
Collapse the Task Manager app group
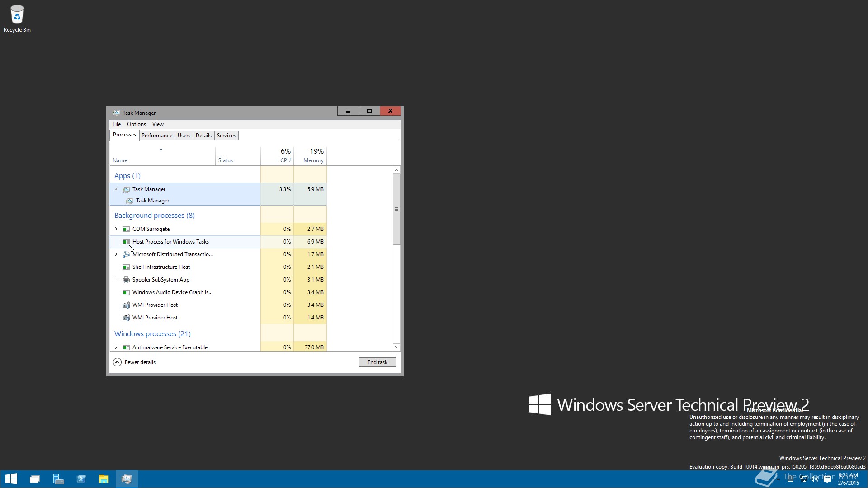click(x=116, y=189)
